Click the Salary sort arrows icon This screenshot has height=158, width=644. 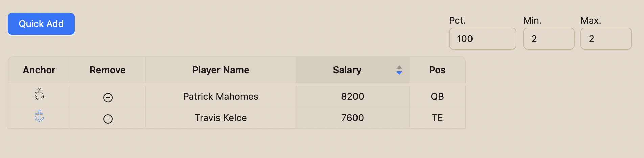[x=399, y=70]
